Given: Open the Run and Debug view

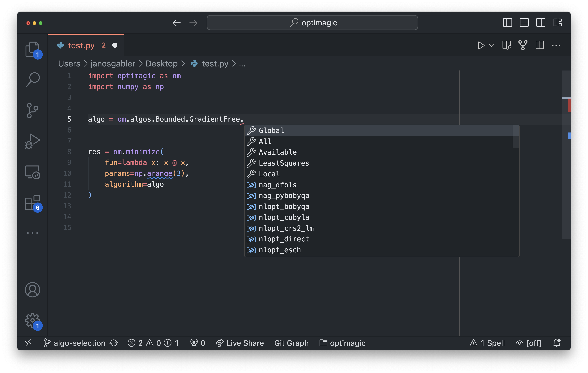Looking at the screenshot, I should coord(32,141).
